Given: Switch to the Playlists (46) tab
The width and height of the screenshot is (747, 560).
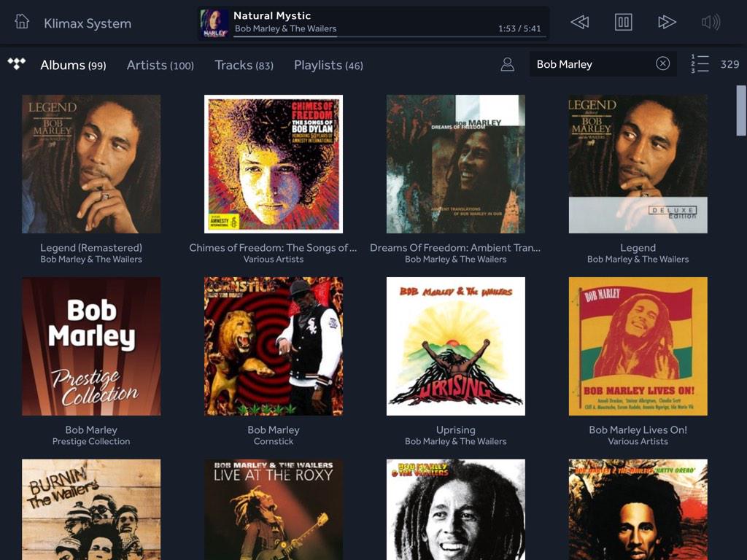Looking at the screenshot, I should point(328,65).
